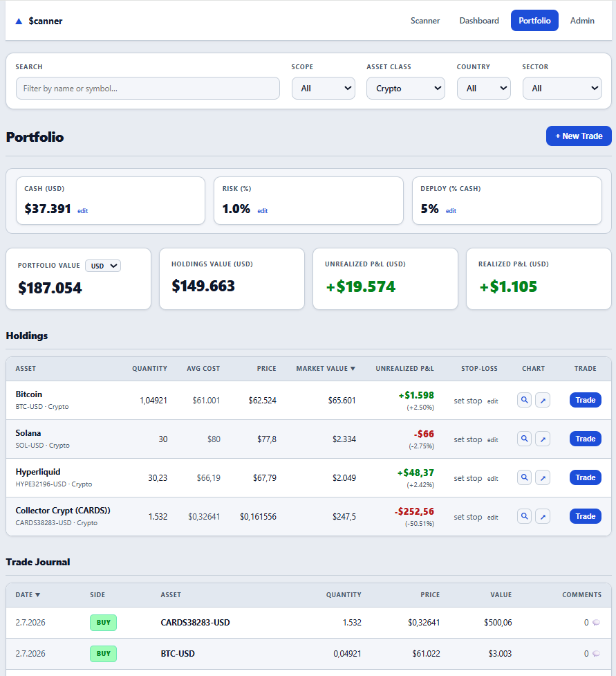Open Bitcoin chart magnifier icon
616x676 pixels.
tap(524, 400)
